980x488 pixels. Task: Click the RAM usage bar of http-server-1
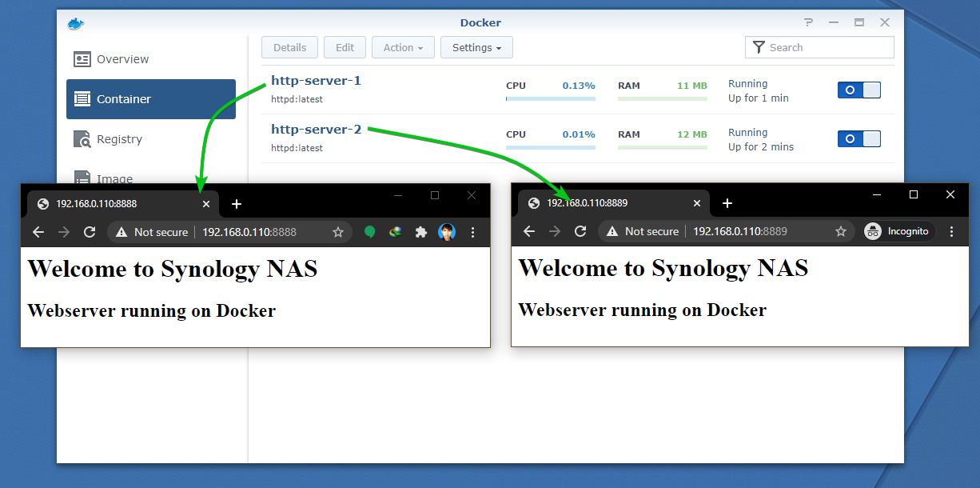(663, 99)
